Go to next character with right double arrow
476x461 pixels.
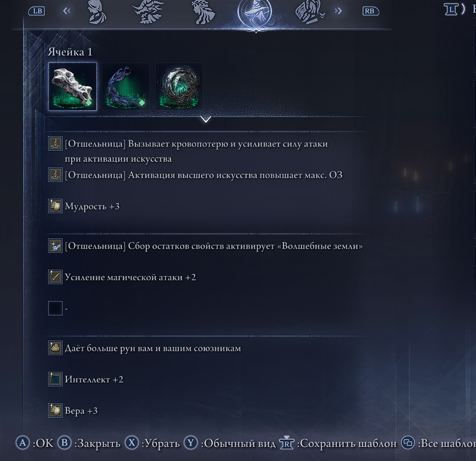338,11
